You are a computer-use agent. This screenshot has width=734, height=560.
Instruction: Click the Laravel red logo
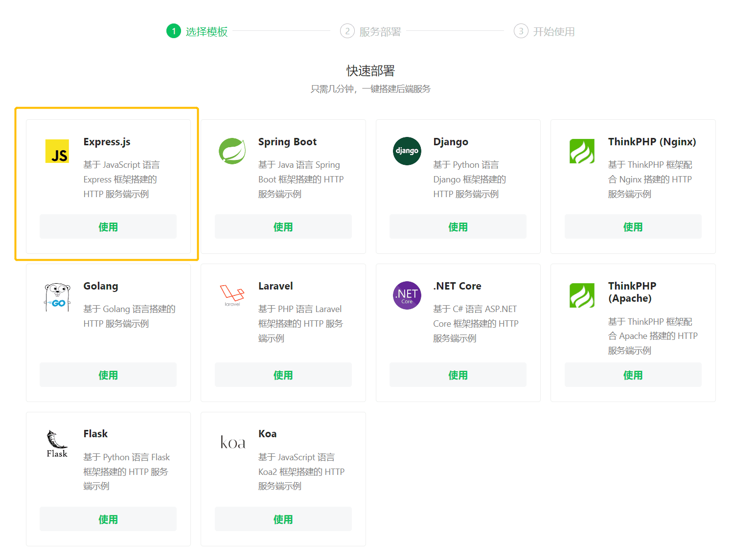[x=232, y=295]
